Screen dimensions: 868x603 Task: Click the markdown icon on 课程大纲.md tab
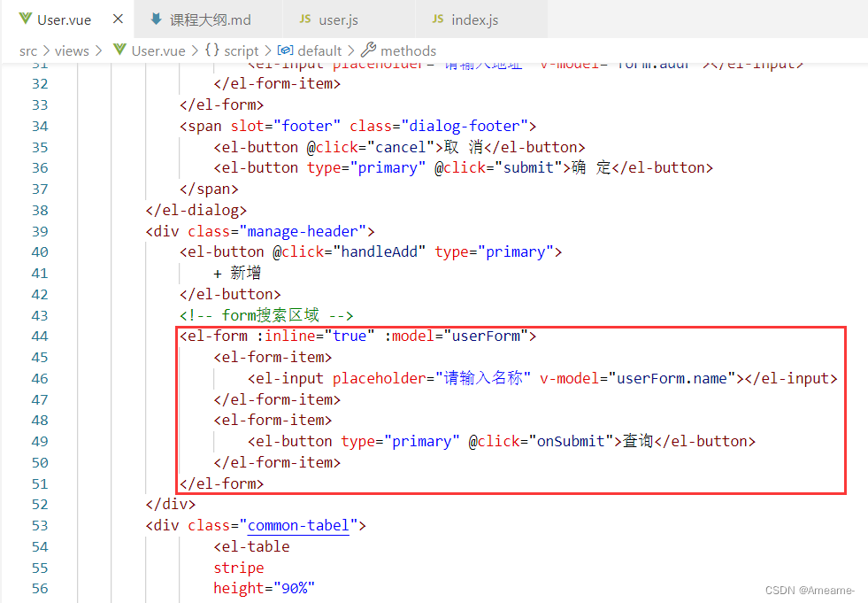pyautogui.click(x=156, y=19)
